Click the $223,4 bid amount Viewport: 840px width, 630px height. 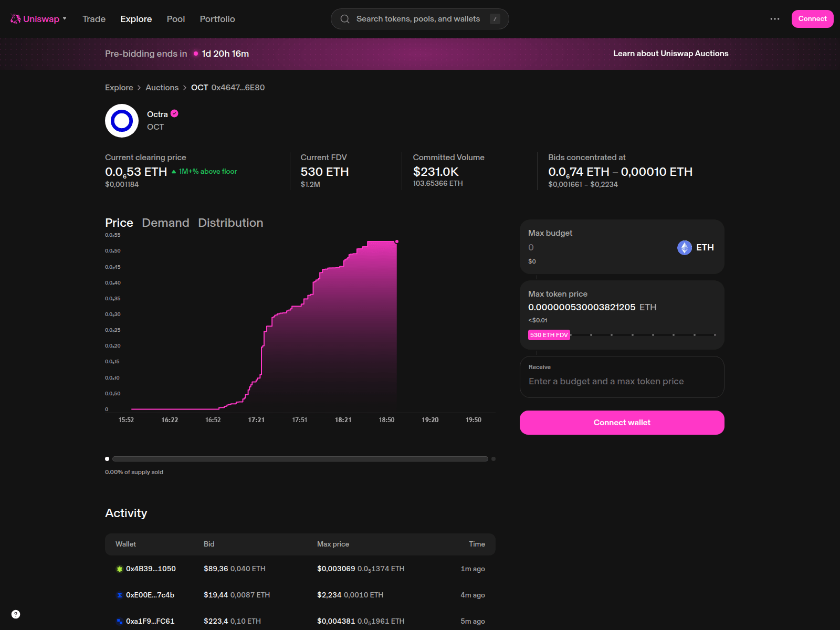[x=216, y=621]
